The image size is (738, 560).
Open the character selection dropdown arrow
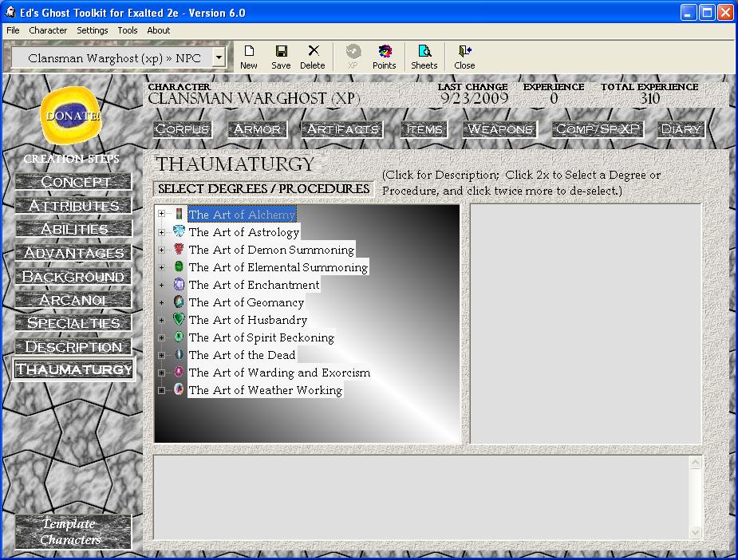pos(219,58)
